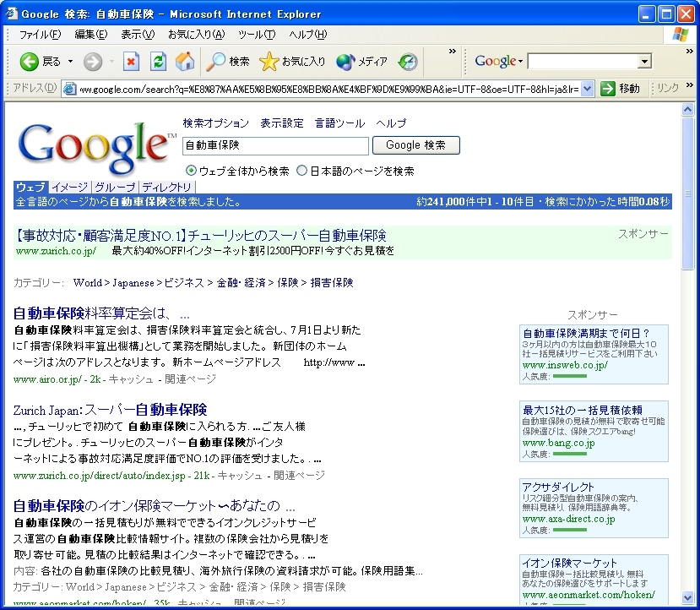
Task: Open the ヘルプ link beside 言語ツール
Action: pyautogui.click(x=391, y=123)
